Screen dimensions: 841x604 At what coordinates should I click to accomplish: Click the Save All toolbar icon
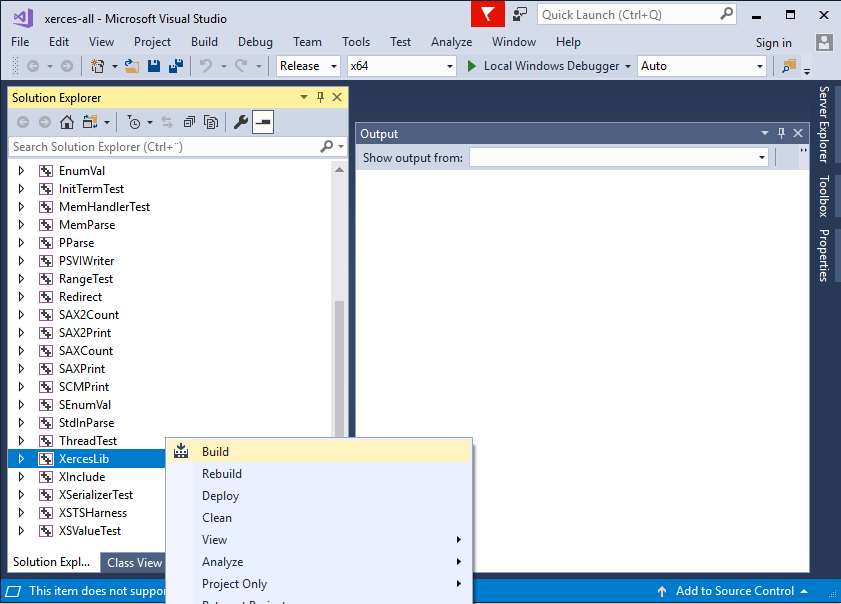(176, 66)
